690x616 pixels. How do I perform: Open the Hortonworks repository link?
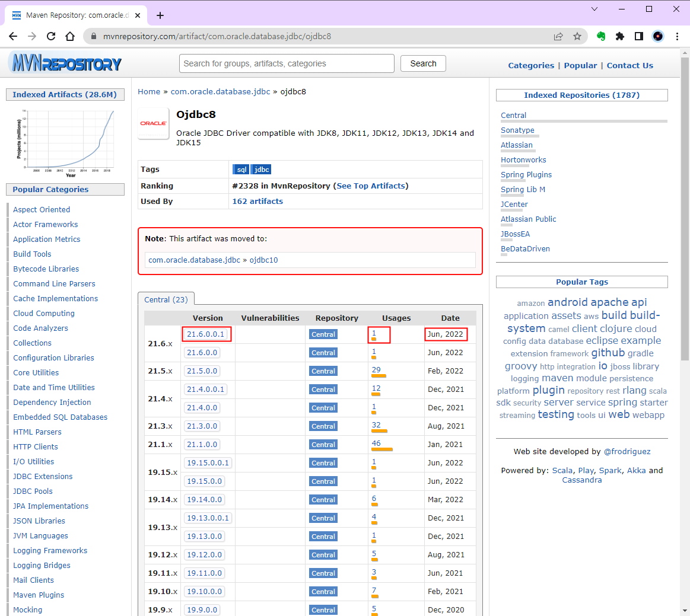tap(523, 160)
